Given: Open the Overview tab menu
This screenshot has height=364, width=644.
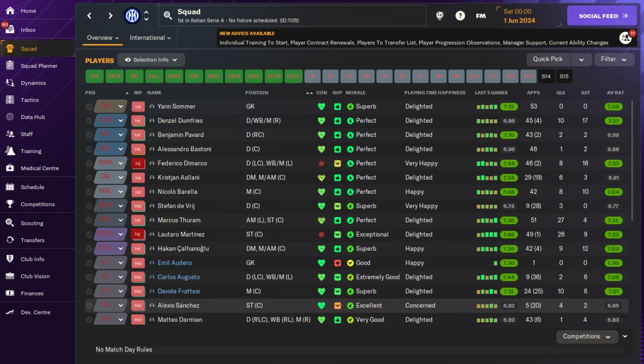Looking at the screenshot, I should (x=103, y=38).
